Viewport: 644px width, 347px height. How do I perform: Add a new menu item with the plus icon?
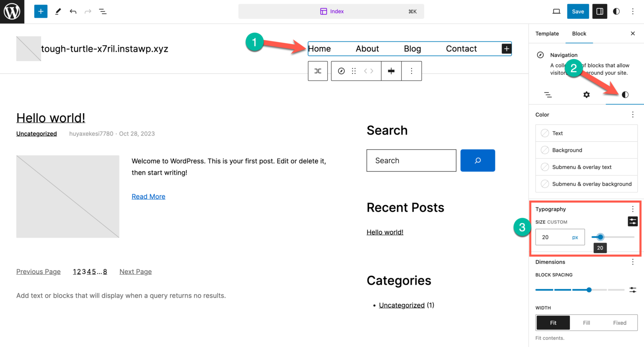506,49
